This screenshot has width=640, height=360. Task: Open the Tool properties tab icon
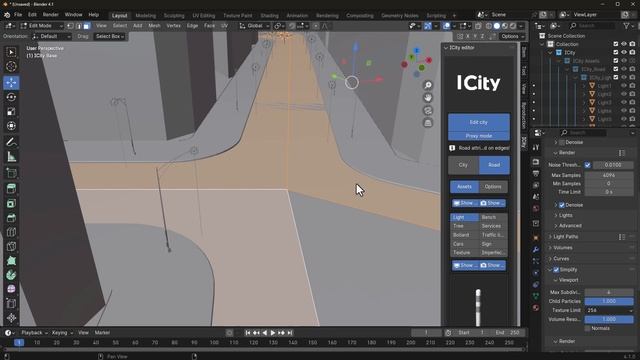[536, 147]
